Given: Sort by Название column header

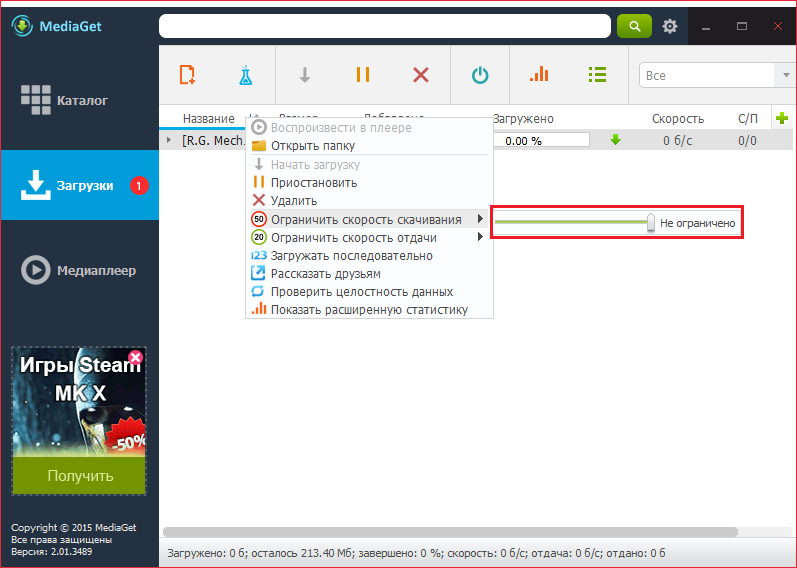Looking at the screenshot, I should click(x=208, y=118).
